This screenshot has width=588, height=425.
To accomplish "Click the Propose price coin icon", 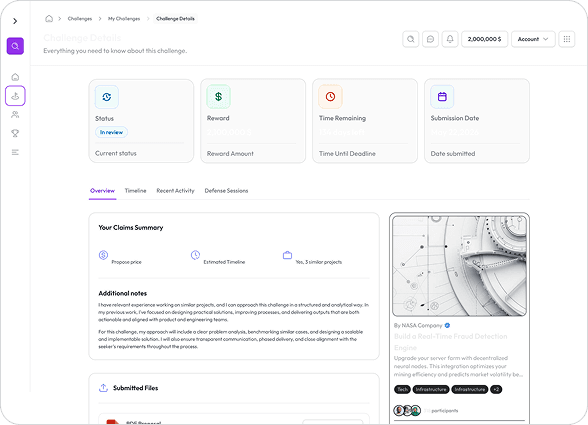I will [x=104, y=255].
